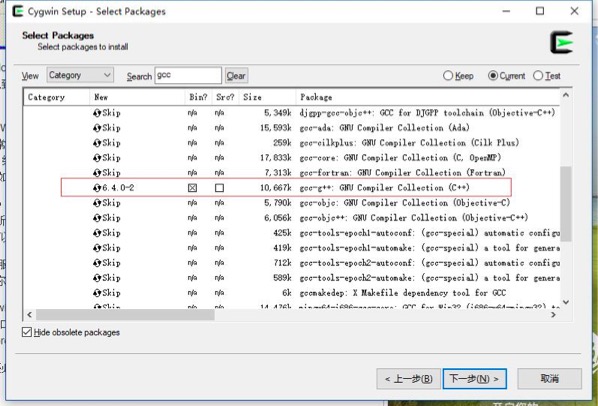This screenshot has width=598, height=406.
Task: Click the Package column header
Action: pos(428,98)
